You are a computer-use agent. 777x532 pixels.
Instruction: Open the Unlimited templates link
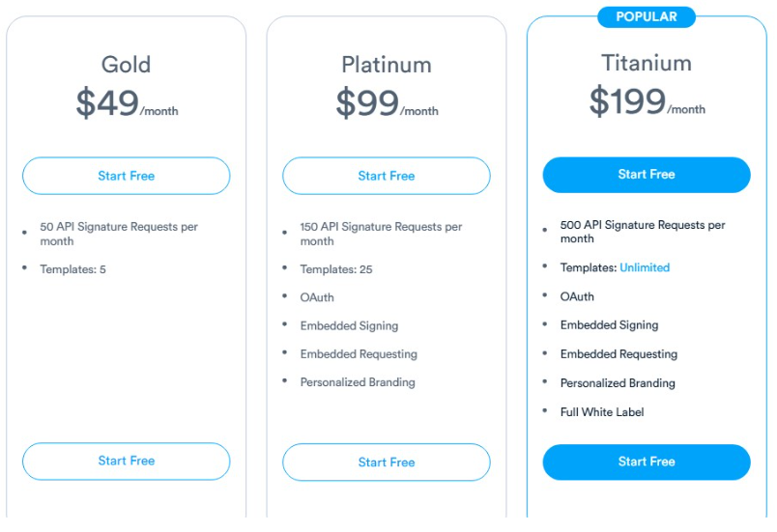(x=645, y=267)
